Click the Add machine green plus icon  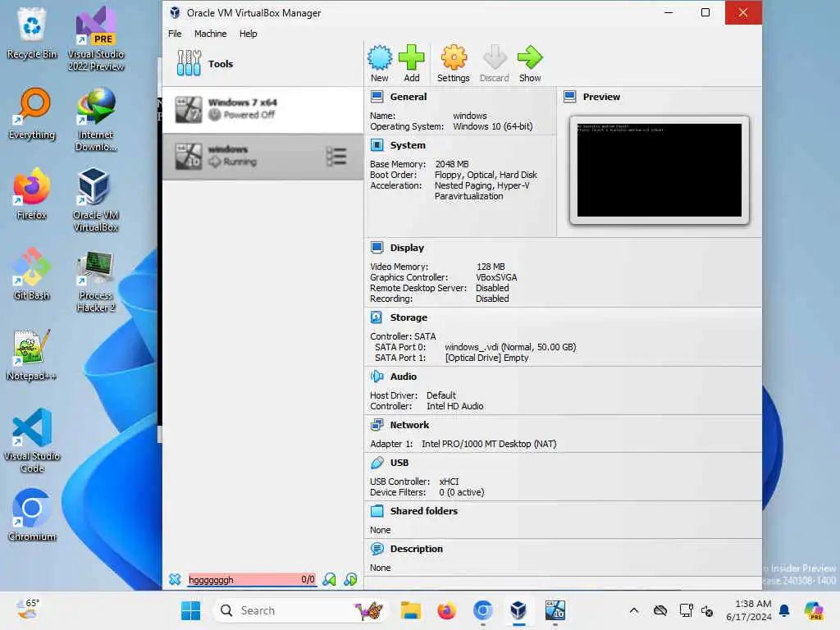[412, 57]
